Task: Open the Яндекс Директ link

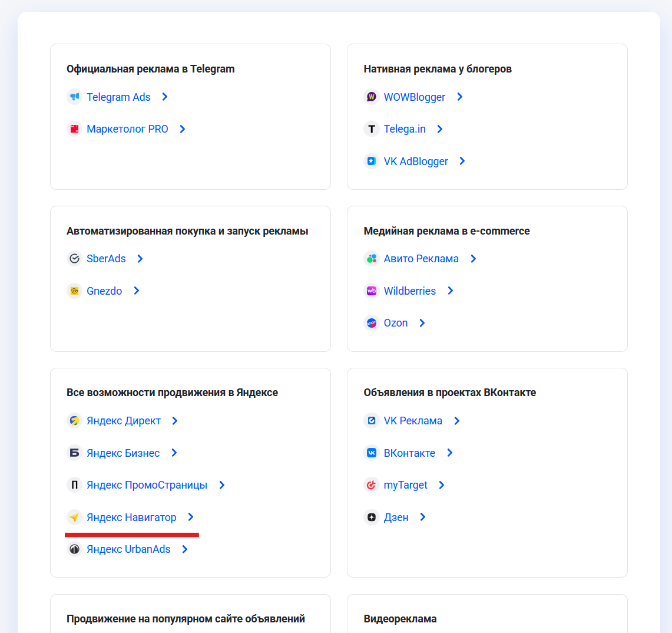Action: (124, 421)
